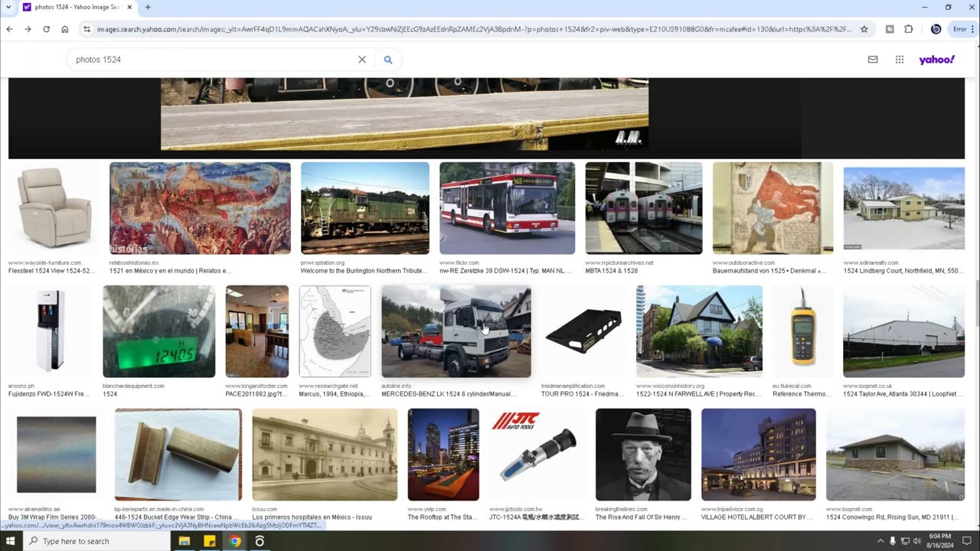Open the Rooftop night skyline image

pyautogui.click(x=443, y=455)
